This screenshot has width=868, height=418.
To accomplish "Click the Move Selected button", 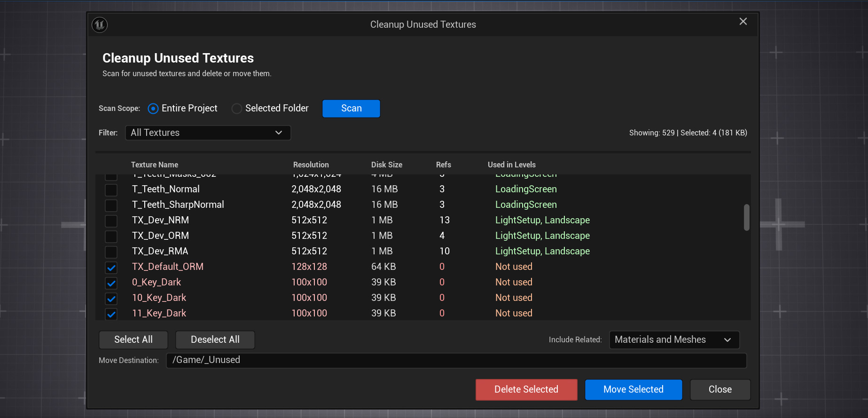I will pos(633,390).
